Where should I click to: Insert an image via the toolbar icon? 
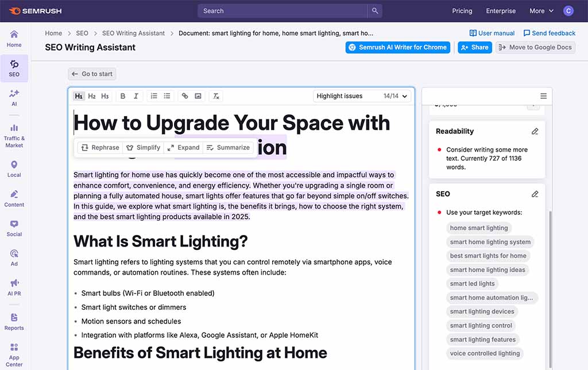(198, 96)
